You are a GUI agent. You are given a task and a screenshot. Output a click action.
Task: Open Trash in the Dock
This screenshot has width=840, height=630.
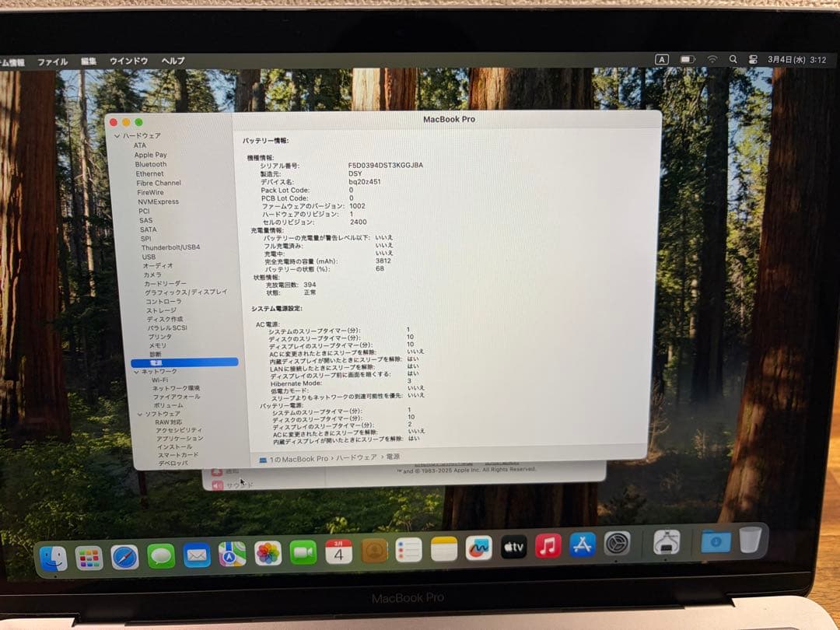click(x=751, y=540)
